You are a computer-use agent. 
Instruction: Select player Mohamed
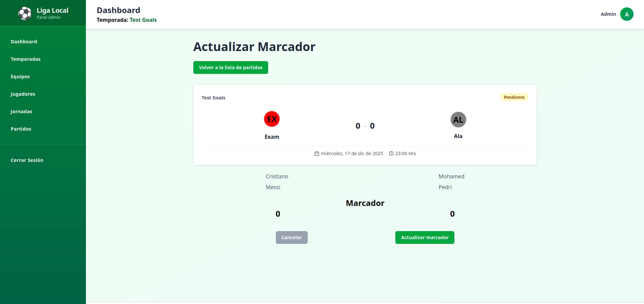pyautogui.click(x=451, y=176)
